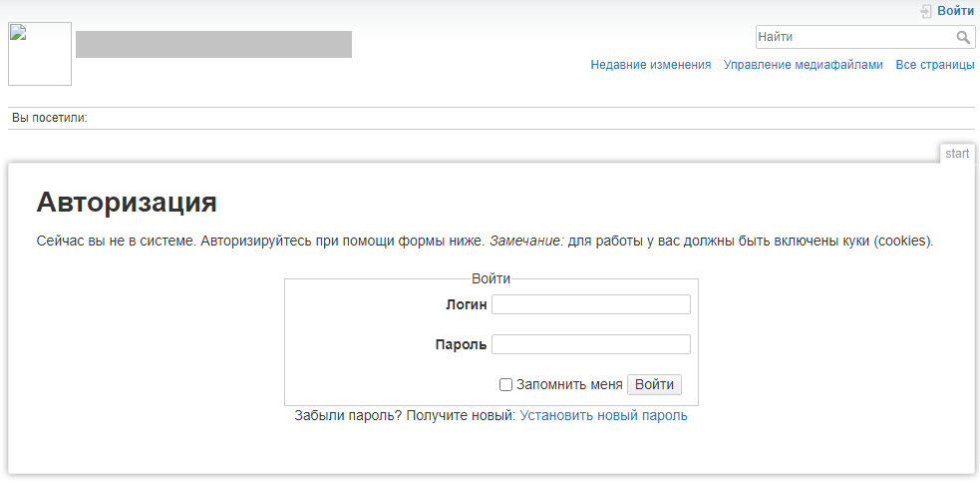The height and width of the screenshot is (484, 980).
Task: Click into the Пароль input field
Action: [x=591, y=344]
